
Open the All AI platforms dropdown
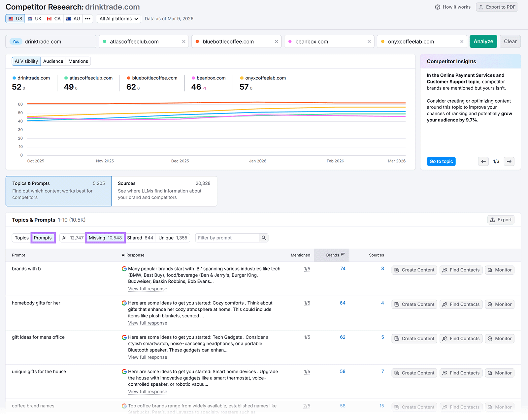pos(118,18)
